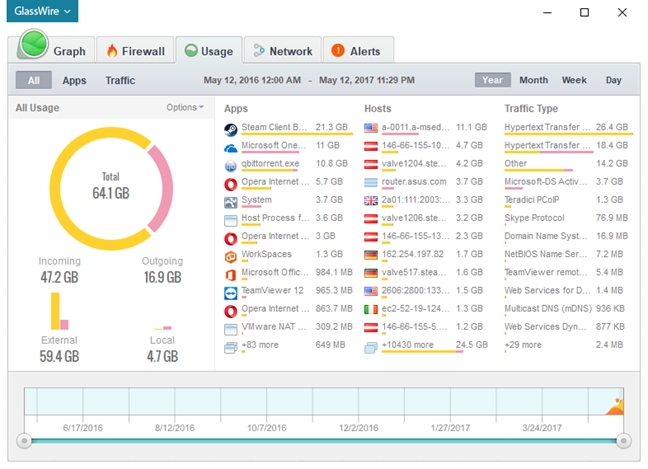The image size is (648, 469).
Task: Set time range to Day
Action: click(613, 80)
